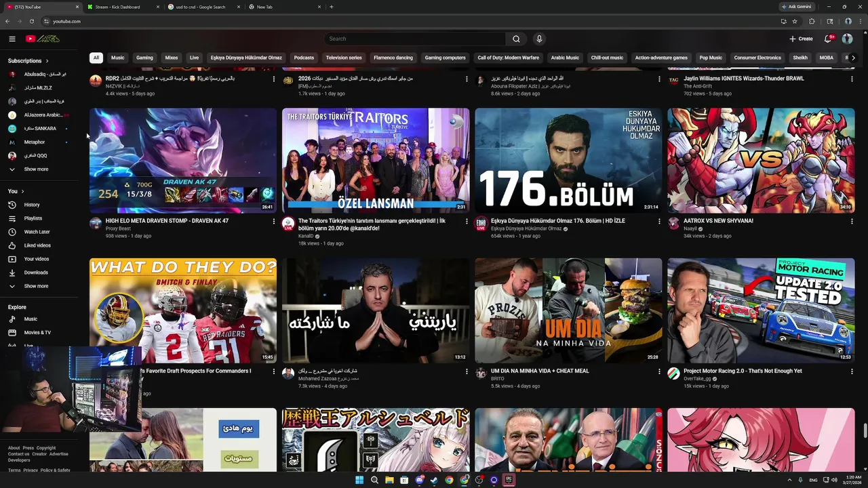
Task: Open File Explorer from taskbar
Action: tap(389, 480)
